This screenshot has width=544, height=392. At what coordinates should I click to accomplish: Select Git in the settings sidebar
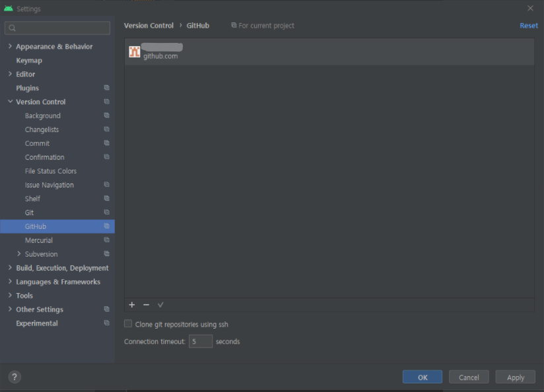pyautogui.click(x=28, y=212)
